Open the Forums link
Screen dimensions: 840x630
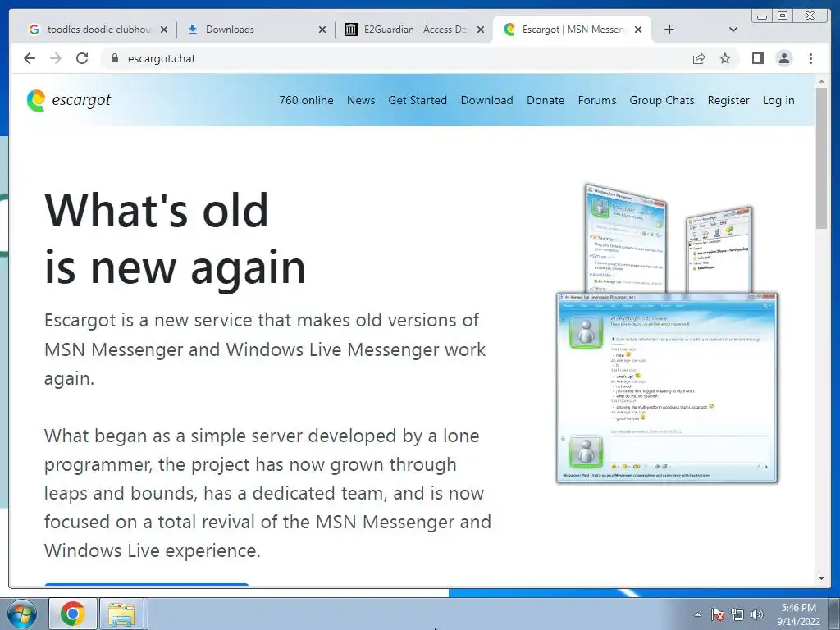tap(597, 100)
